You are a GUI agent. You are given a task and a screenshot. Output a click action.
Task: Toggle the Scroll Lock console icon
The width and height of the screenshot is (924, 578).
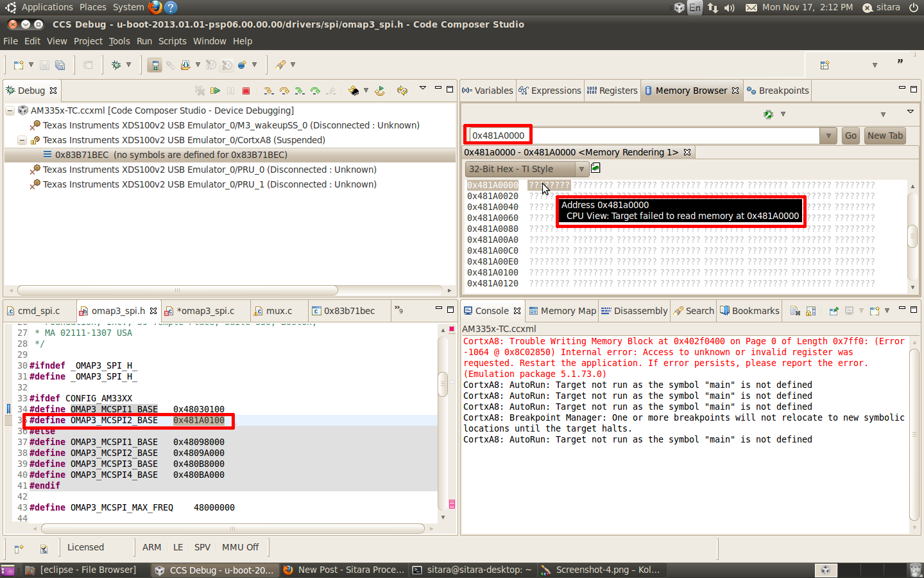(811, 311)
